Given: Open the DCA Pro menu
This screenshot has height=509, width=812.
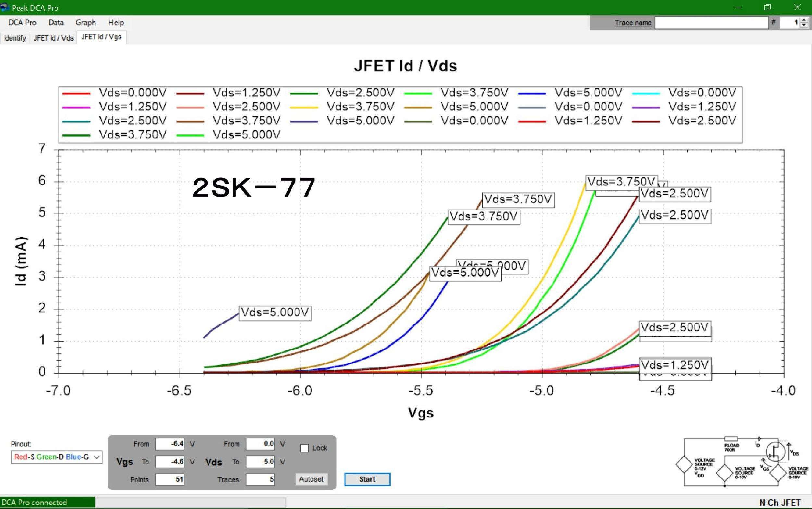Looking at the screenshot, I should click(22, 22).
